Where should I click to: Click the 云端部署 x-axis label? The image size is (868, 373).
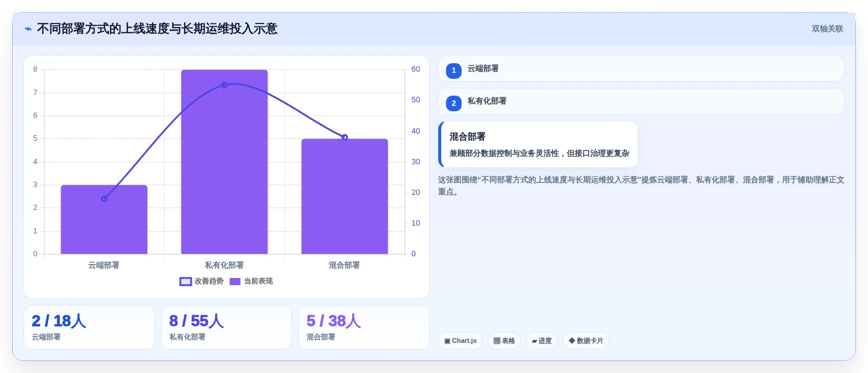pos(104,265)
